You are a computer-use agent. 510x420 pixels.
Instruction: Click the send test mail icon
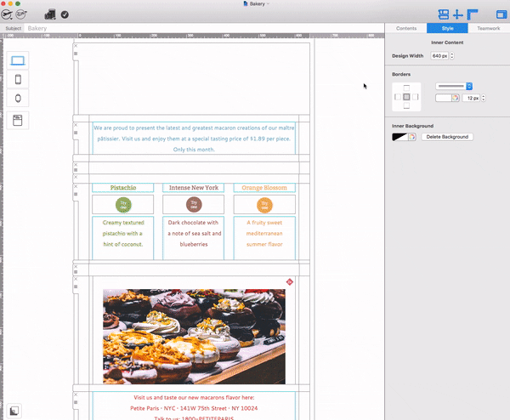[21, 14]
